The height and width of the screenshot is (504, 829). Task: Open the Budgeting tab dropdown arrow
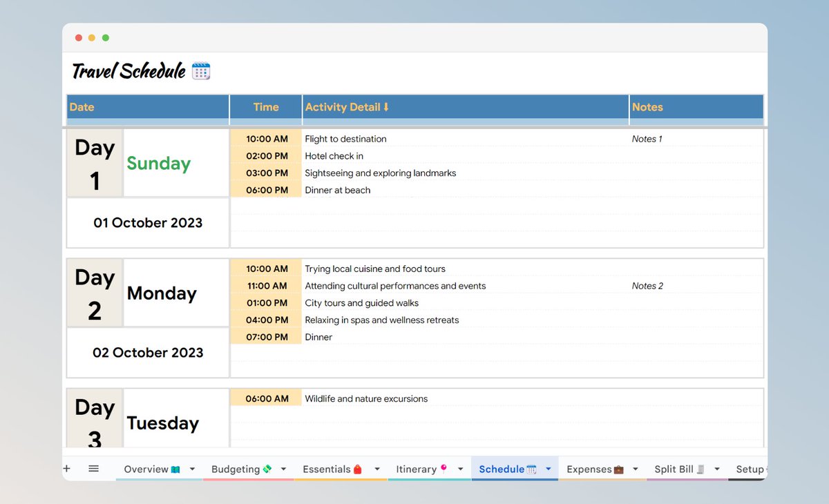283,469
